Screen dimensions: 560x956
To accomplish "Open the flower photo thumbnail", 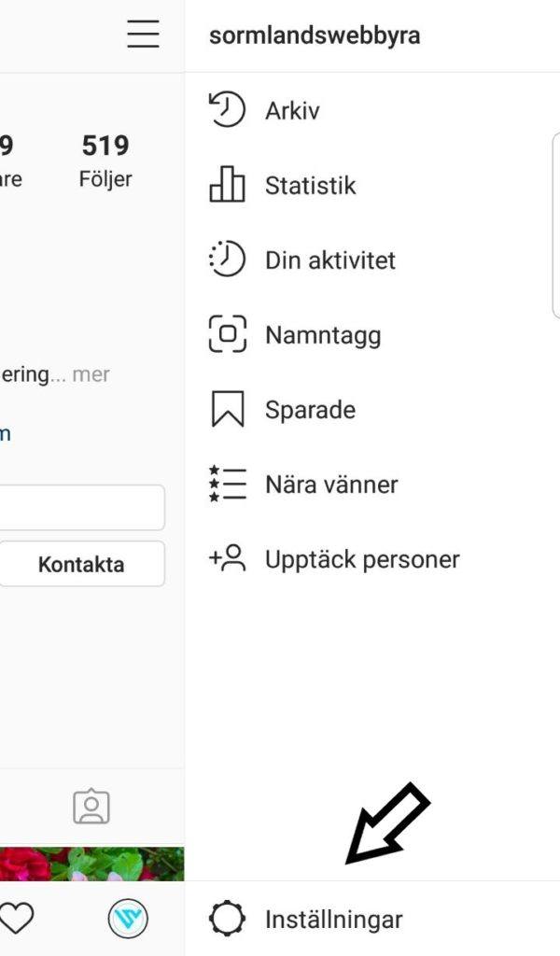I will tap(91, 864).
